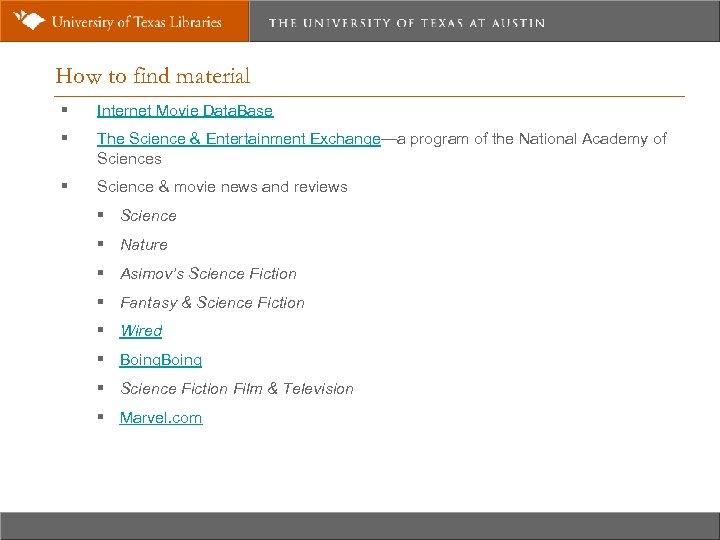Click the word 'Sciences' on the wrapped line
720x540 pixels.
[129, 159]
